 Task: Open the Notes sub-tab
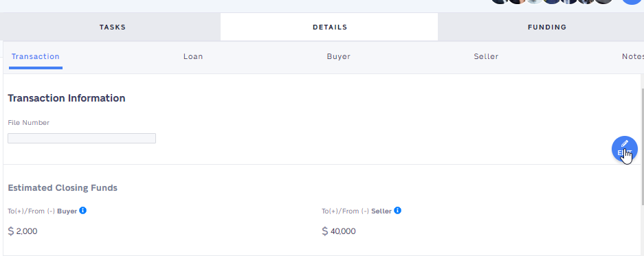[632, 56]
